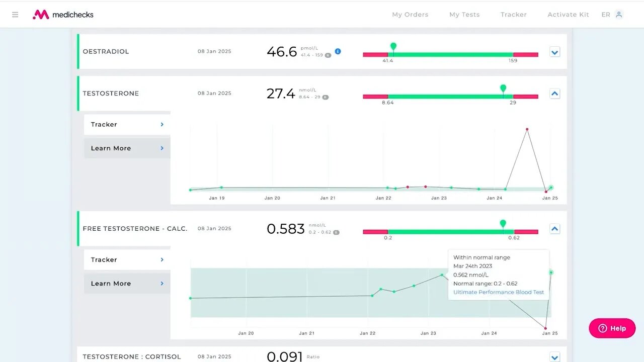The height and width of the screenshot is (362, 644).
Task: Click the Testosterone 08 Jan 2025 date
Action: (214, 94)
